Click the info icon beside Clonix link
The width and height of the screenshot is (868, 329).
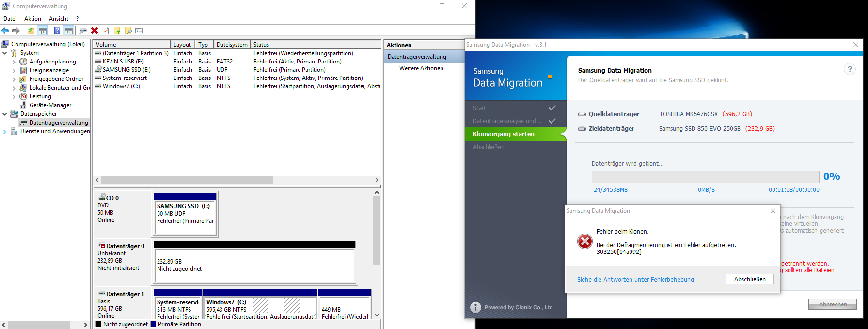click(476, 307)
